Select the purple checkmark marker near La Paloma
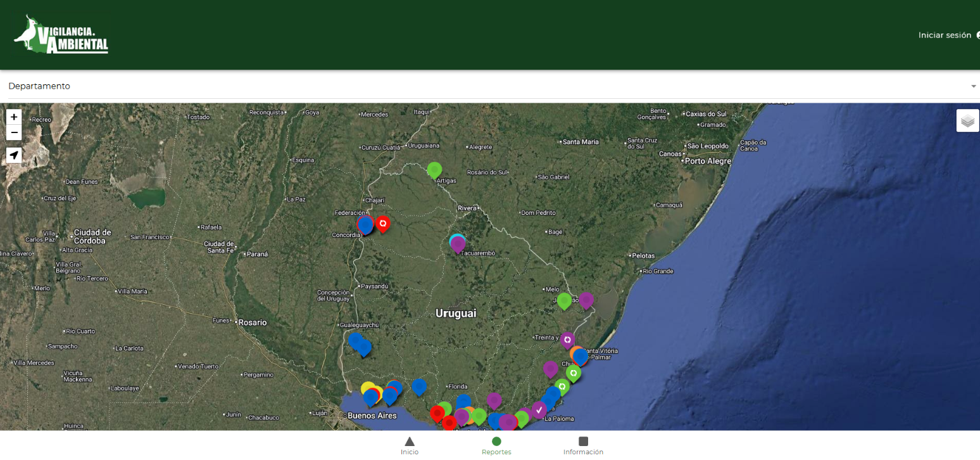Viewport: 980px width, 460px height. click(539, 410)
